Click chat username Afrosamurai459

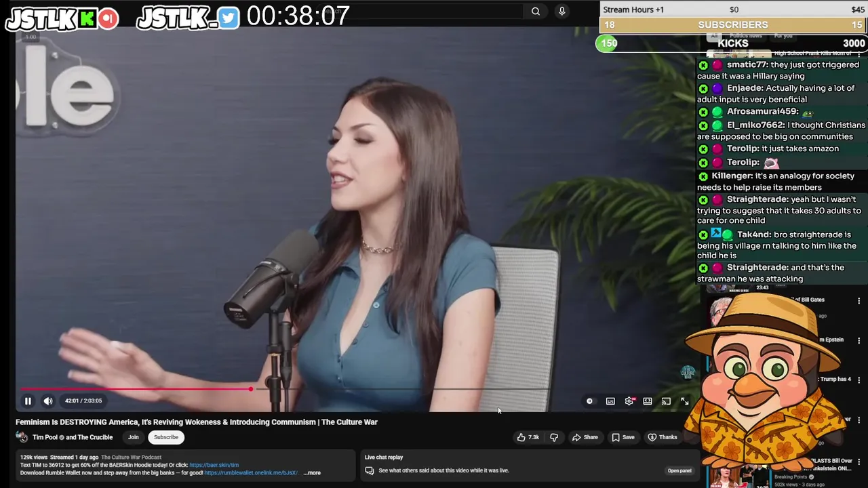[762, 111]
